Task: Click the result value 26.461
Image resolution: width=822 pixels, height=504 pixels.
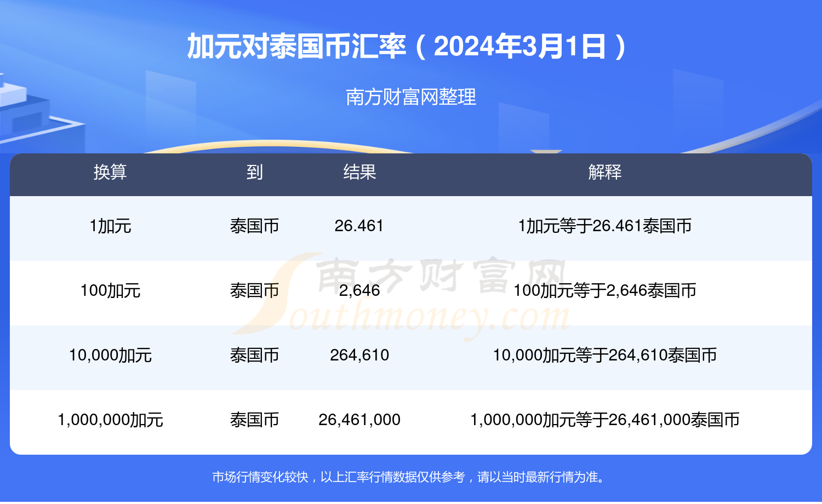Action: [x=359, y=226]
